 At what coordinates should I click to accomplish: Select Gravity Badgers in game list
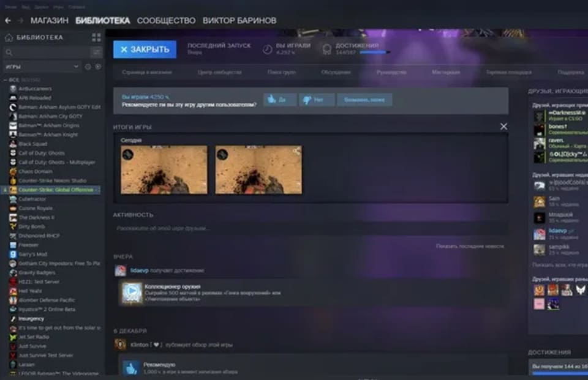(37, 273)
